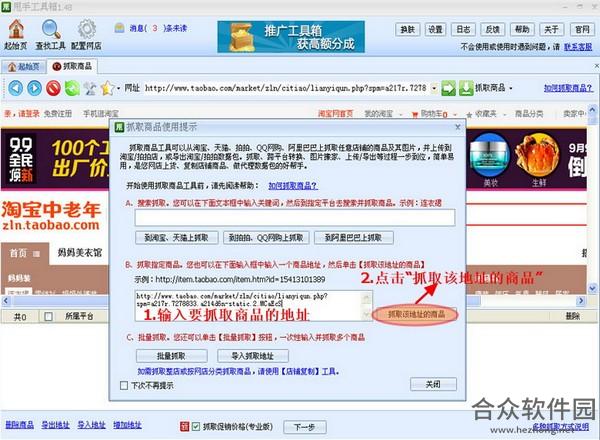Click the 关于 button

(x=551, y=29)
